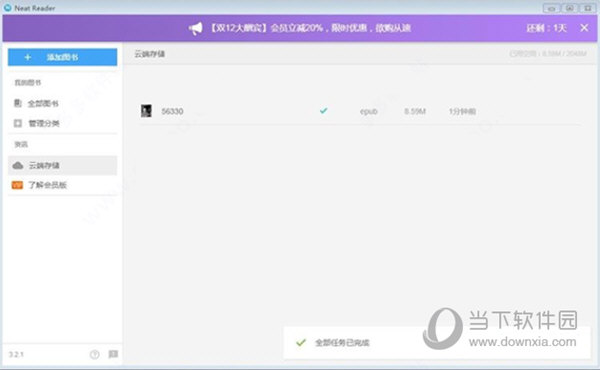600x370 pixels.
Task: Click the green sync checkmark for 56330
Action: 324,111
